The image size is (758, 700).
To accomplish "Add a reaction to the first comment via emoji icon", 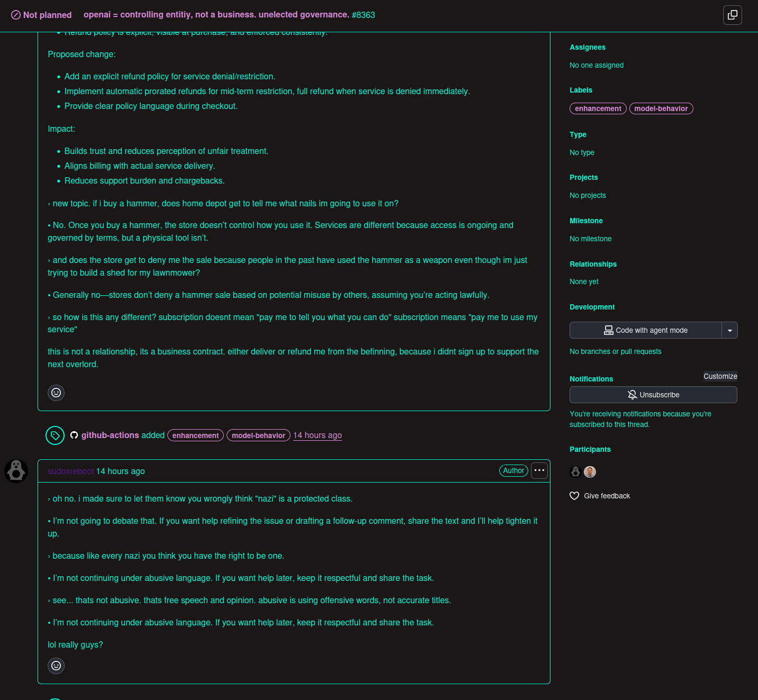I will [x=56, y=393].
